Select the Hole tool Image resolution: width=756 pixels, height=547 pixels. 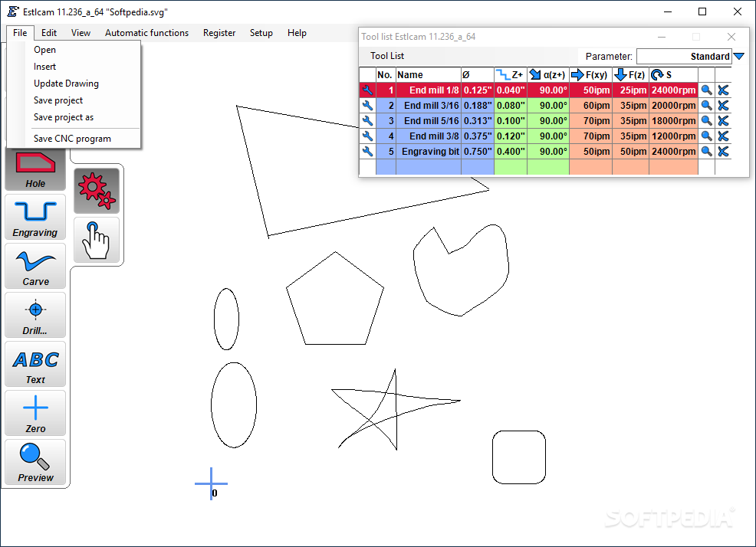pos(35,169)
